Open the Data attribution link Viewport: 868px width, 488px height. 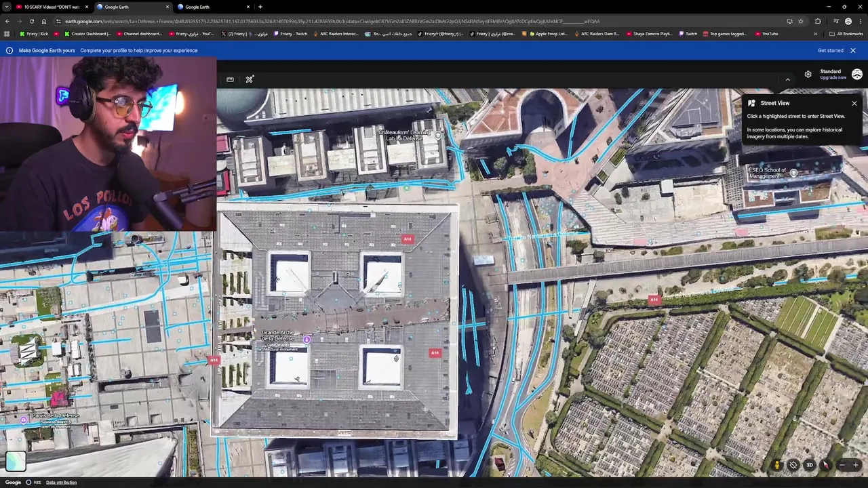point(61,483)
